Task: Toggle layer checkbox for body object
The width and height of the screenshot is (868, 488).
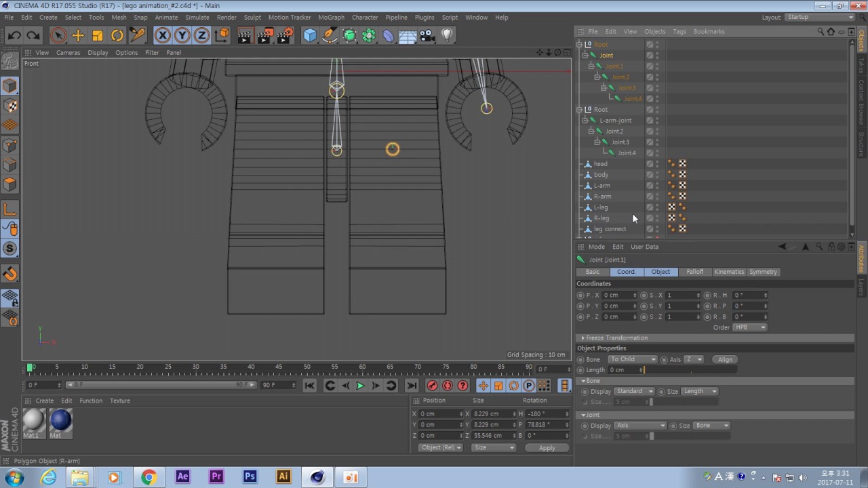Action: pos(650,175)
